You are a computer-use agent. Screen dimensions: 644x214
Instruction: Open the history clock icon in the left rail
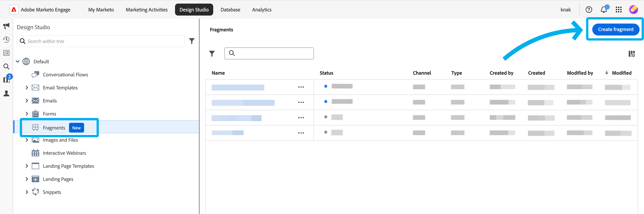pyautogui.click(x=6, y=40)
